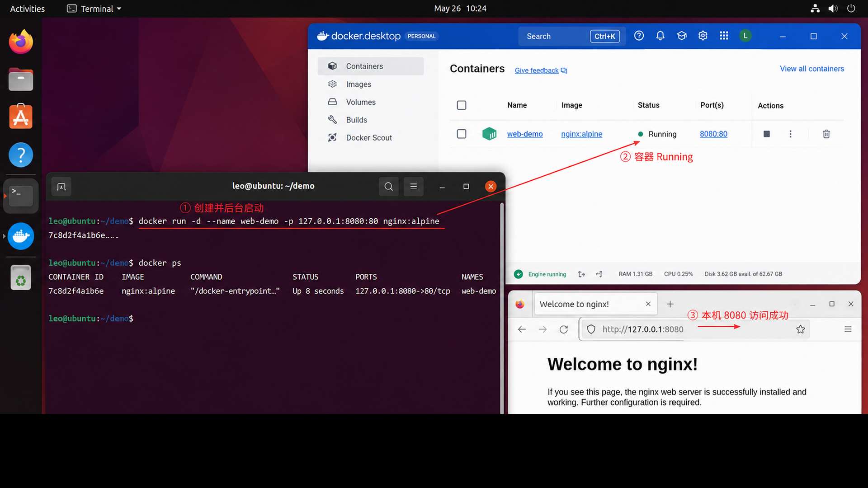Open the network status indicator

pyautogui.click(x=815, y=9)
